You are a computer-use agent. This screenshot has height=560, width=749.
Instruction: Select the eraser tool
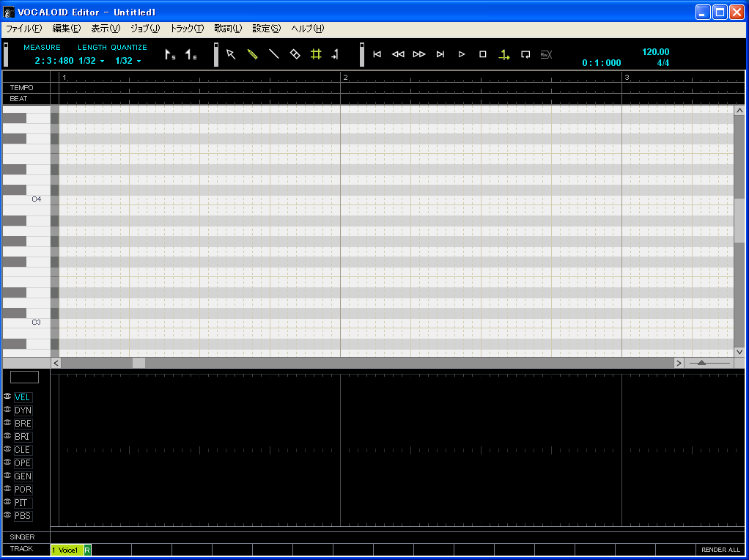(x=295, y=54)
